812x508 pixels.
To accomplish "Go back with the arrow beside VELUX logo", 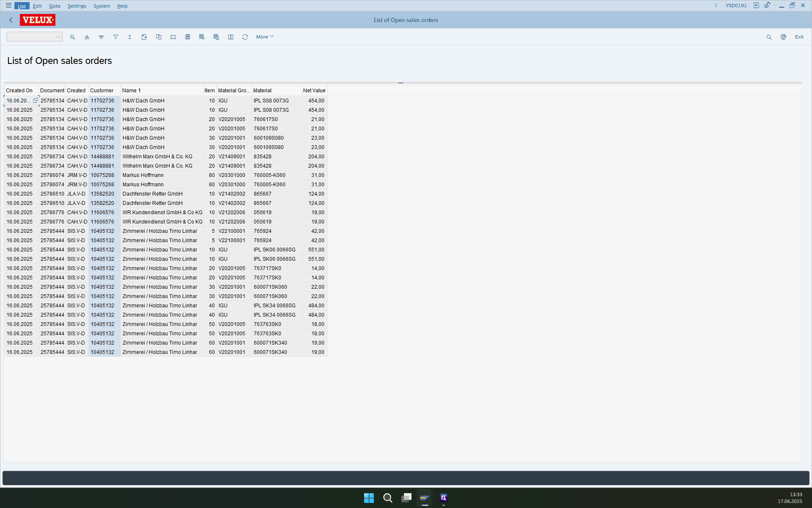I will tap(11, 20).
